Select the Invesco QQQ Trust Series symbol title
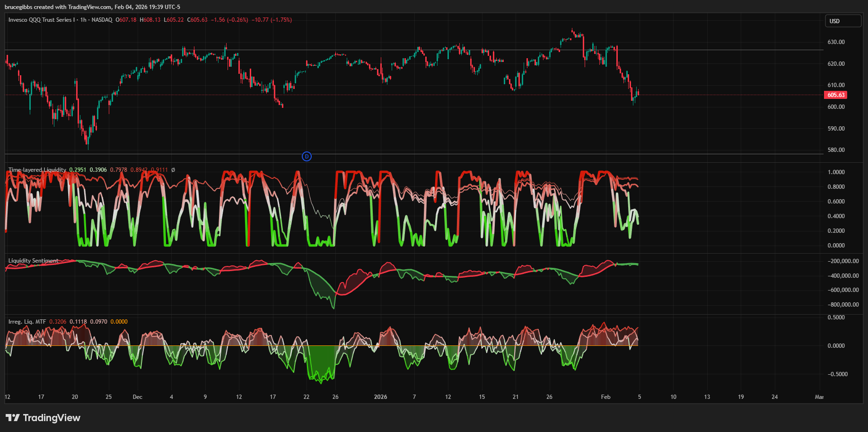Image resolution: width=868 pixels, height=432 pixels. tap(42, 20)
